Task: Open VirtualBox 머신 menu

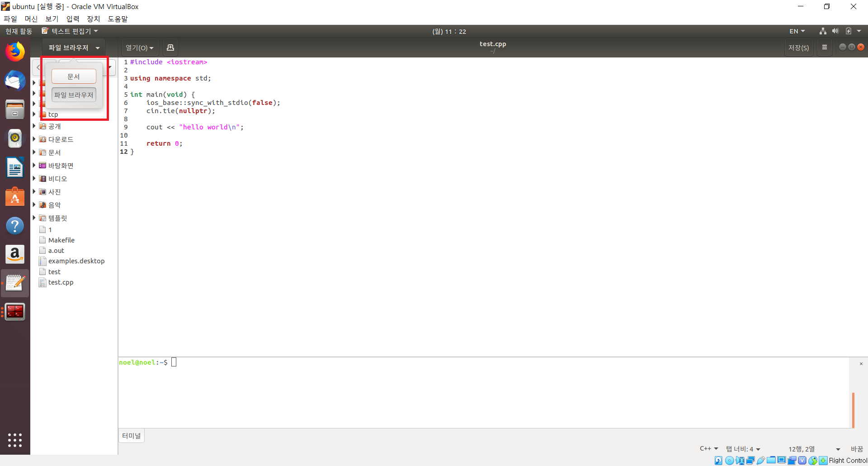Action: point(31,19)
